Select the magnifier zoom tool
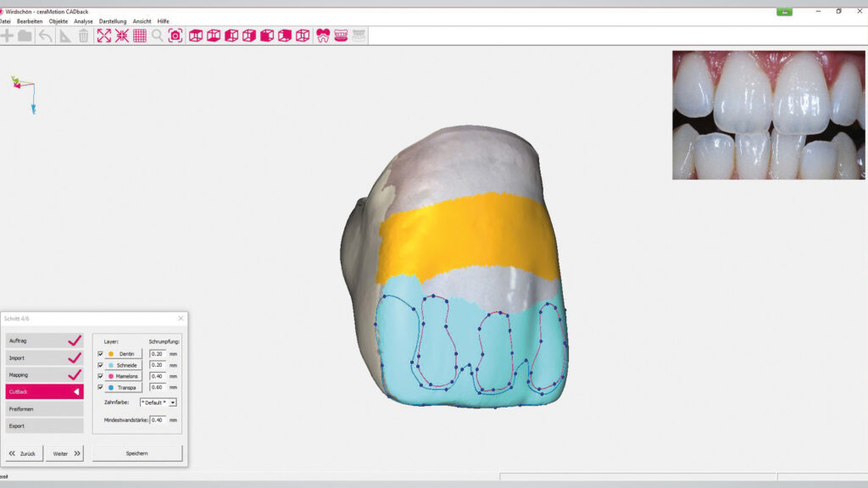Image resolution: width=868 pixels, height=488 pixels. (x=158, y=36)
